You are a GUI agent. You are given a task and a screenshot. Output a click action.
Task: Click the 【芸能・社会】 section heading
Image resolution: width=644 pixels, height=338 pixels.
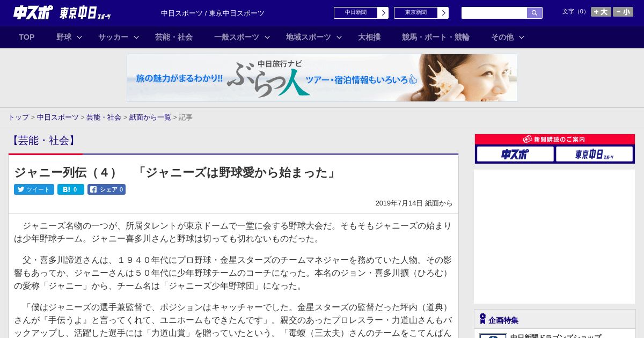[43, 141]
